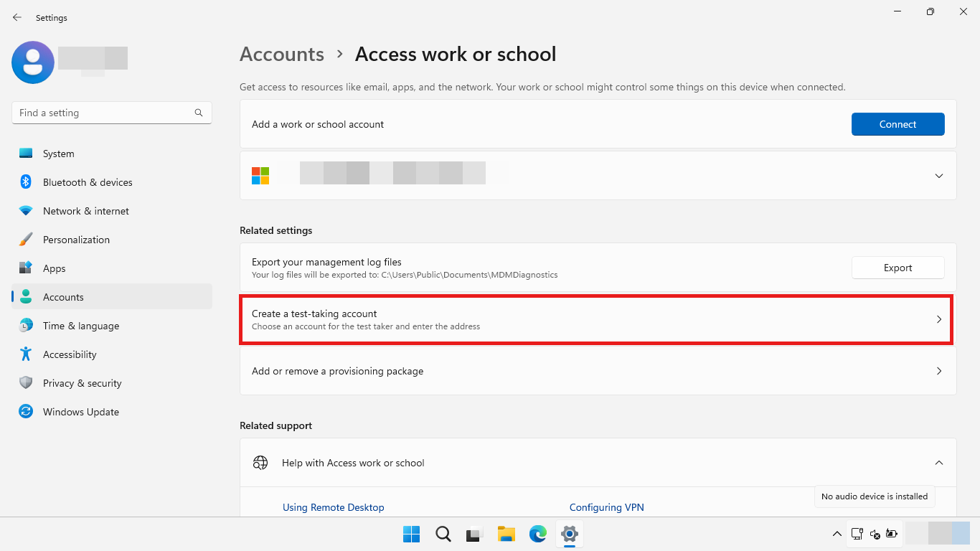The width and height of the screenshot is (980, 551).
Task: Click the Accessibility figure icon
Action: pyautogui.click(x=26, y=354)
